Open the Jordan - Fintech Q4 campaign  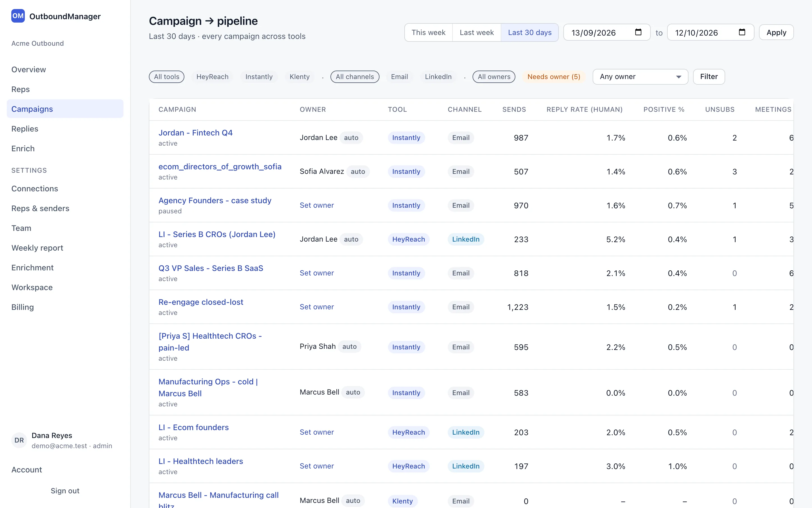point(195,133)
